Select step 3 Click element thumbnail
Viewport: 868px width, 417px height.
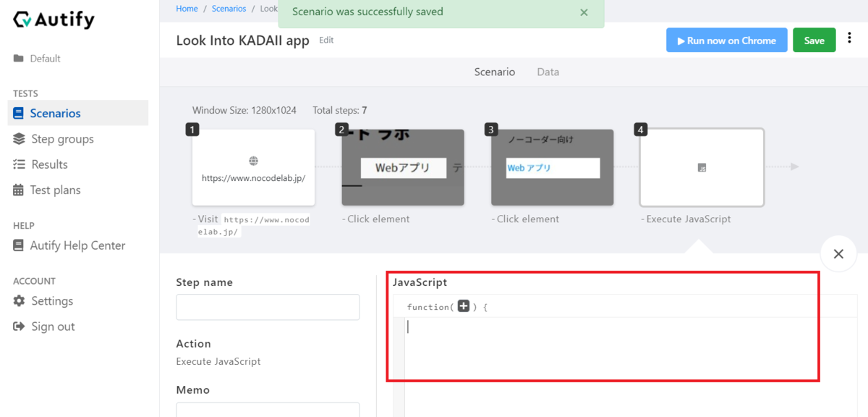pyautogui.click(x=553, y=167)
